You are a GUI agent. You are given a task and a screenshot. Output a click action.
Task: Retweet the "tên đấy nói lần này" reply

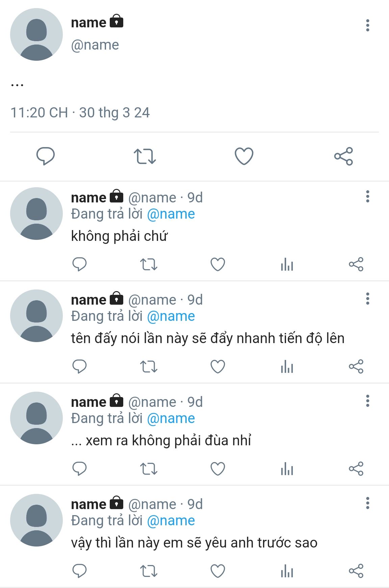pos(149,367)
